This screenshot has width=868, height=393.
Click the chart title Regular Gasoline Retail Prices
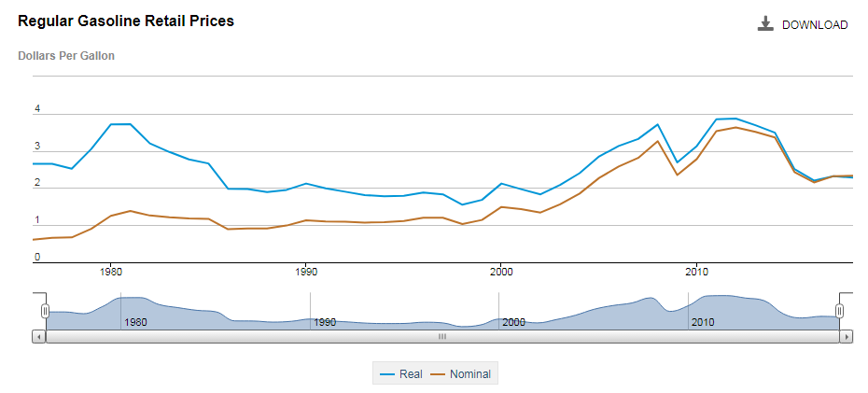126,21
